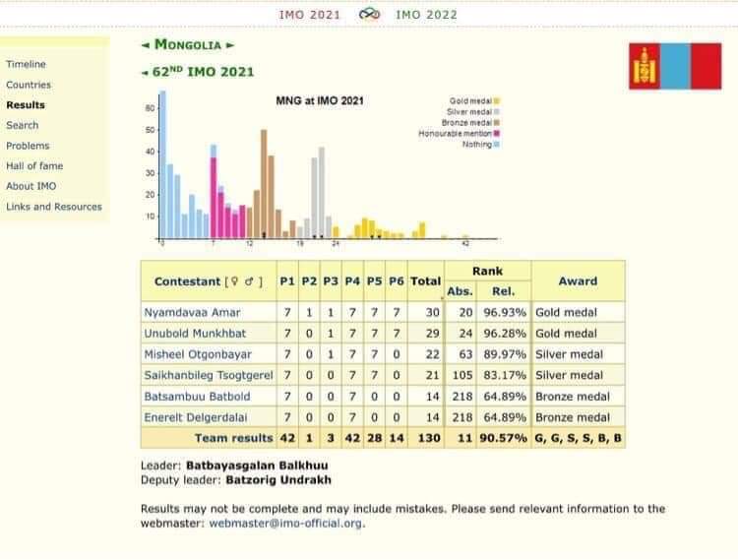Click the left arrow before Mongolia heading
738x560 pixels.
[146, 44]
